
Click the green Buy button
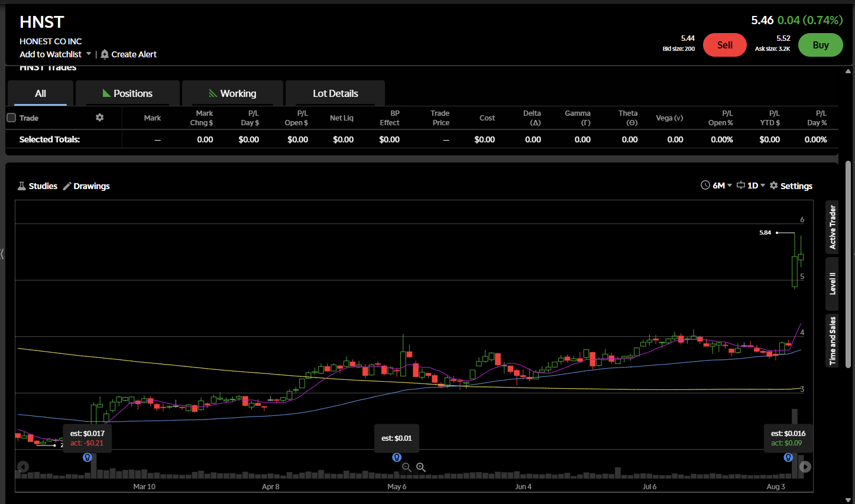(821, 45)
